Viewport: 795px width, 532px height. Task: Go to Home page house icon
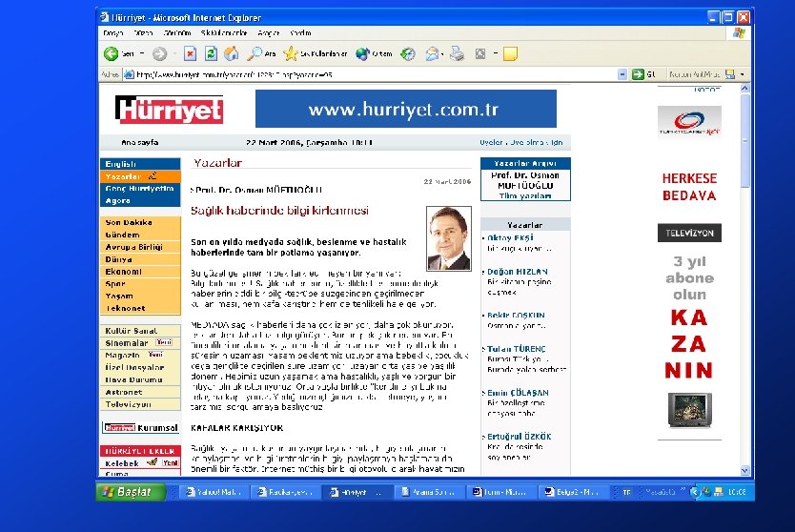click(x=232, y=53)
